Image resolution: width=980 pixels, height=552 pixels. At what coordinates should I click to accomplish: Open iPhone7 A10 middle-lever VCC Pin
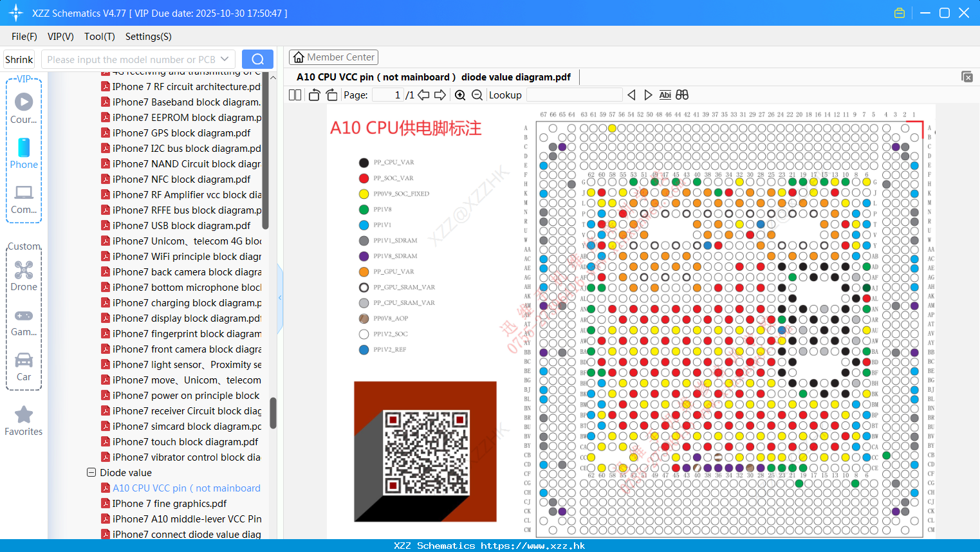coord(187,519)
